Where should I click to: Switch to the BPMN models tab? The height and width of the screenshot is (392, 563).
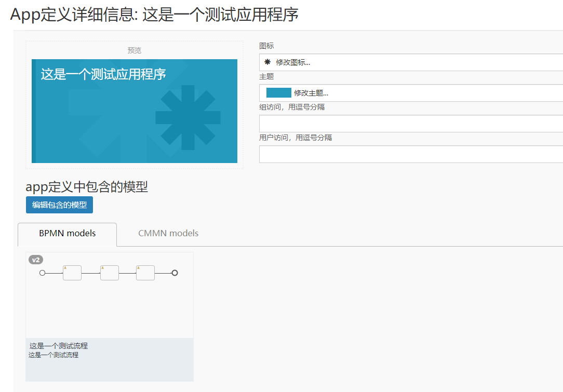(x=67, y=233)
